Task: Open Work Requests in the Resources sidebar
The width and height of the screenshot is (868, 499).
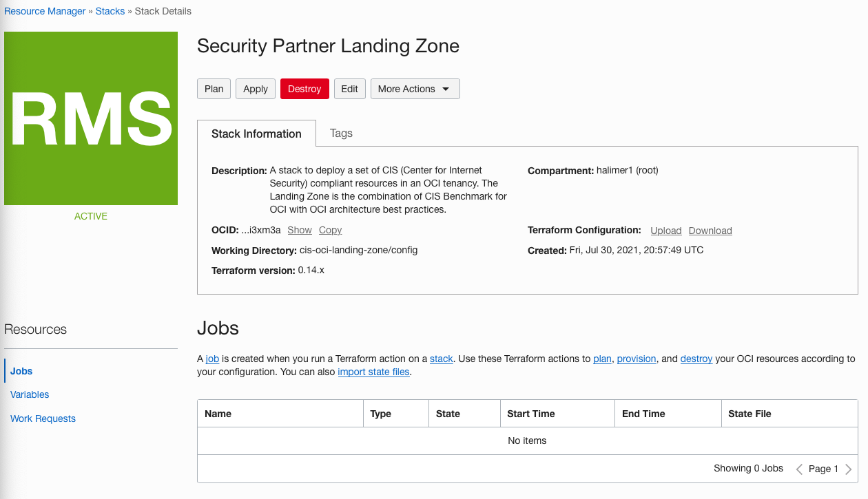Action: coord(43,418)
